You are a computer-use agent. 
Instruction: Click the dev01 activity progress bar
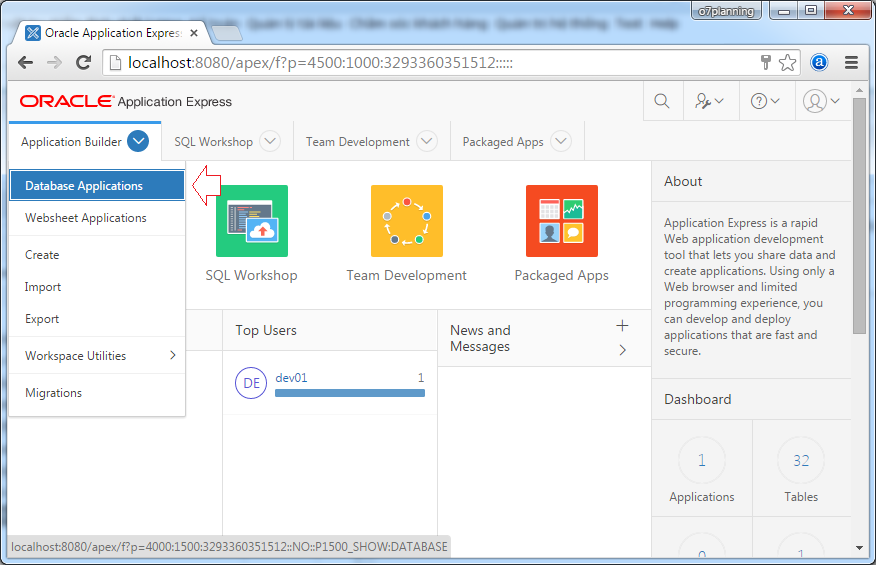tap(350, 393)
